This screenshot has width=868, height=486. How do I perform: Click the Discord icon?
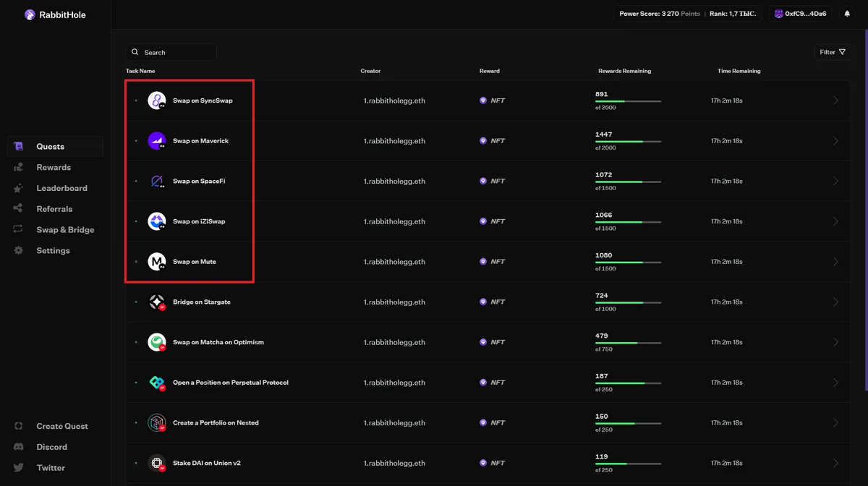19,447
